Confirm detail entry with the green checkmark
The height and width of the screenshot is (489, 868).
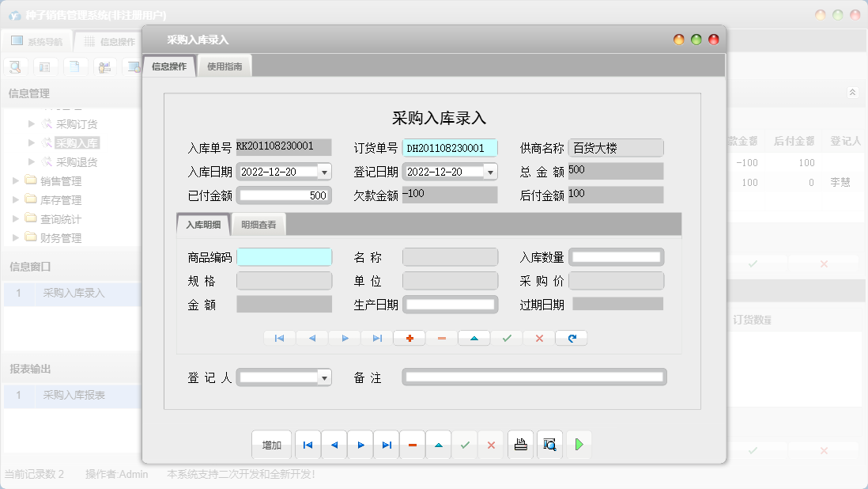coord(506,338)
